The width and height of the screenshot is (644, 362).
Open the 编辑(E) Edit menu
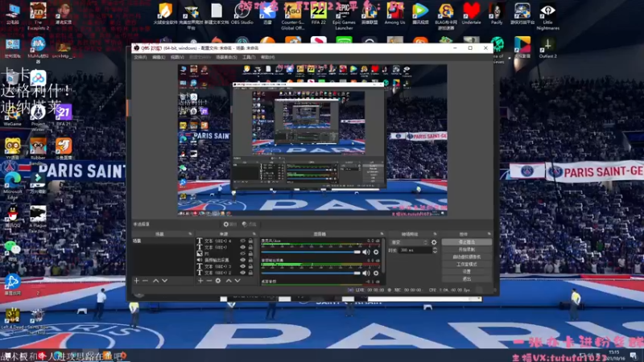(159, 57)
